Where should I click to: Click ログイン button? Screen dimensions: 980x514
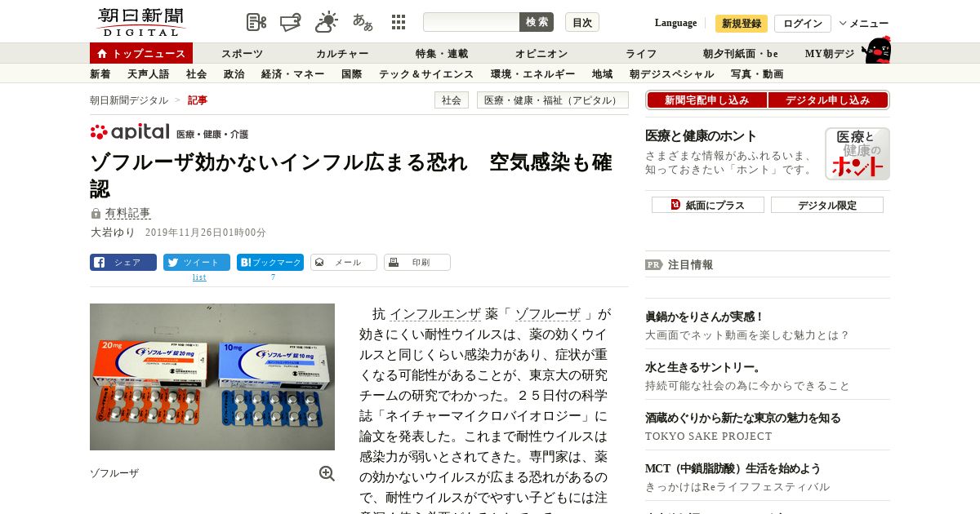803,24
